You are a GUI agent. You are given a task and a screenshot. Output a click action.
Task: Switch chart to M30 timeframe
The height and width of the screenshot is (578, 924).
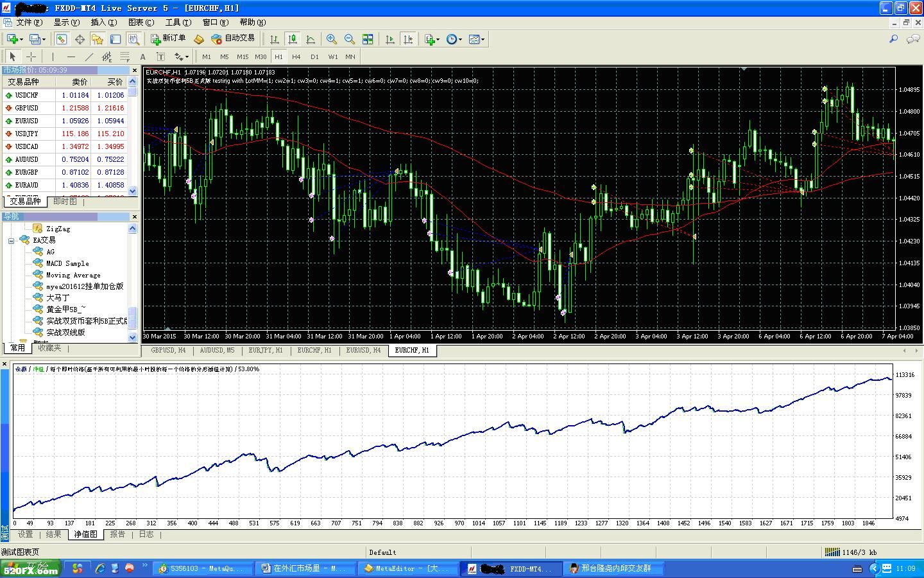pyautogui.click(x=261, y=57)
